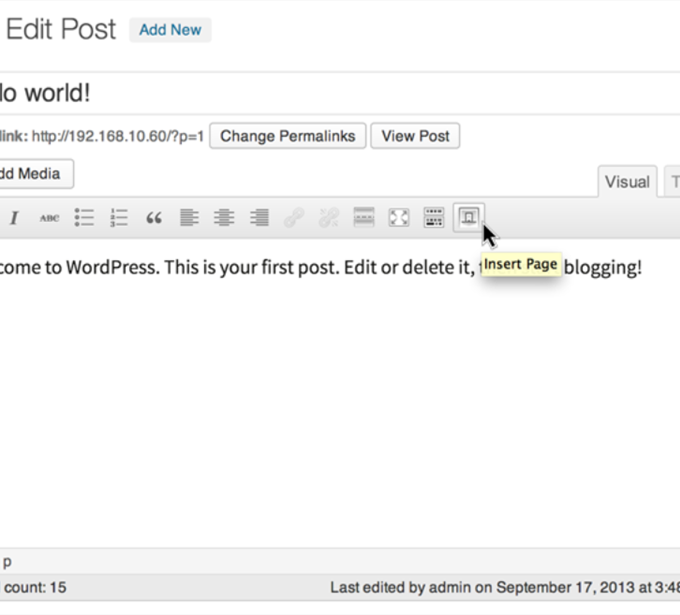The image size is (680, 615).
Task: Align text left
Action: click(189, 218)
